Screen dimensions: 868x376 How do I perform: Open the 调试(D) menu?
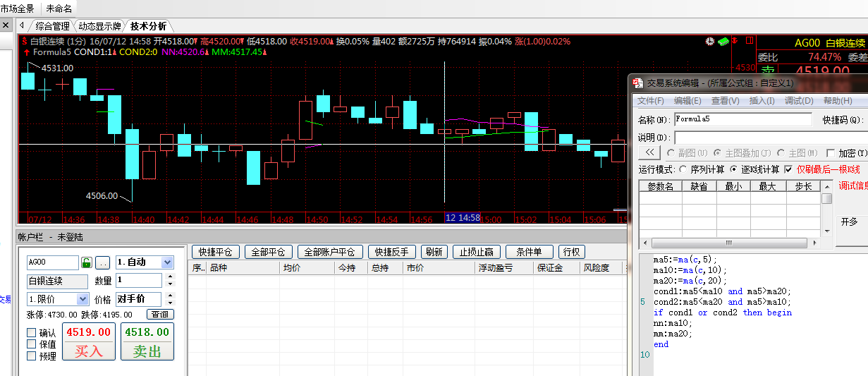pos(799,101)
